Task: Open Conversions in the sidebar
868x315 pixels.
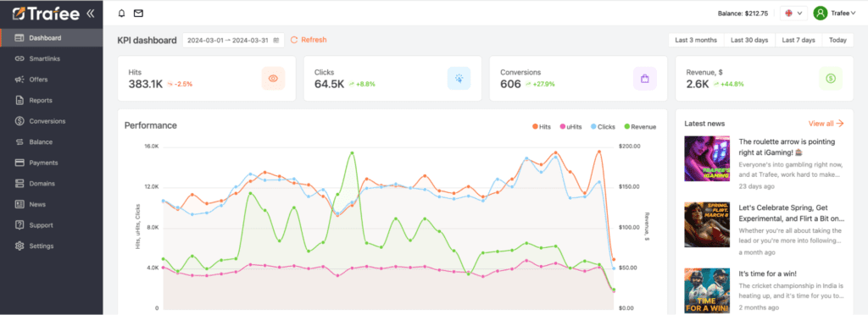Action: [52, 121]
